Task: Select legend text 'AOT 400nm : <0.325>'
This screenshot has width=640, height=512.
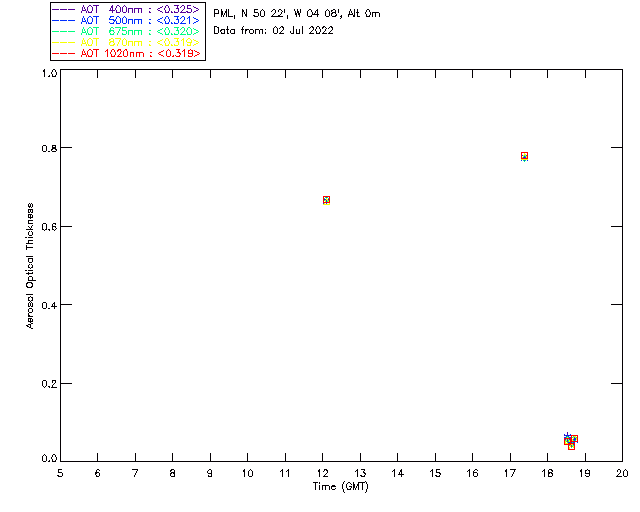Action: [140, 9]
